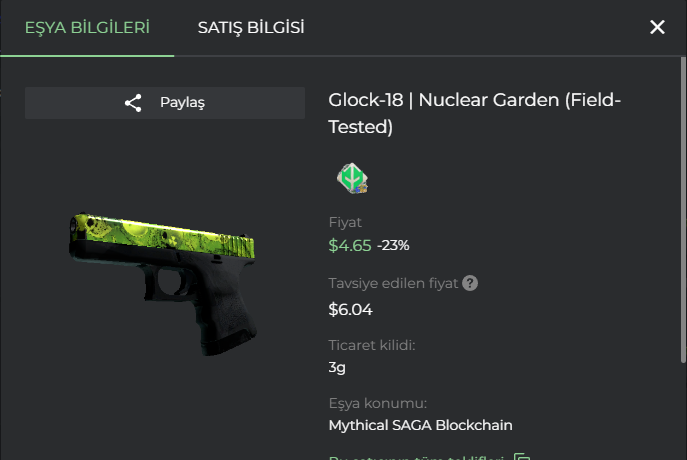Select the EŞYA BİLGİLERİ tab
Viewport: 687px width, 460px height.
tap(87, 28)
